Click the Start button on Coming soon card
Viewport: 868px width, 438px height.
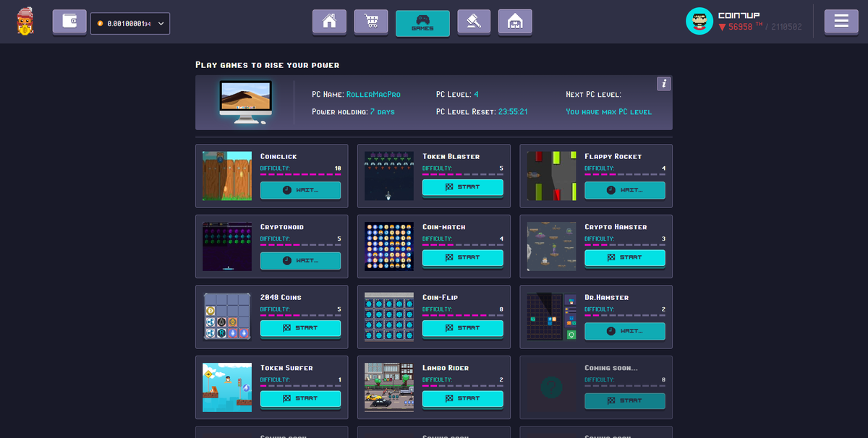pyautogui.click(x=624, y=400)
